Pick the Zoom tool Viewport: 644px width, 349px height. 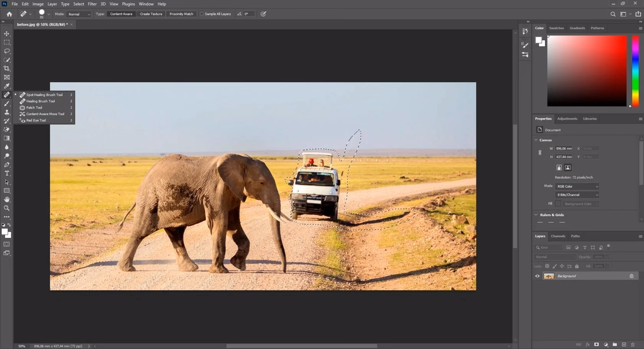point(7,208)
